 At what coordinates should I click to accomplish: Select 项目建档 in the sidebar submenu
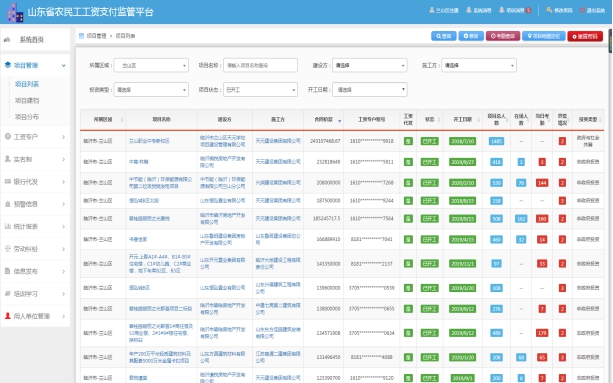click(27, 100)
